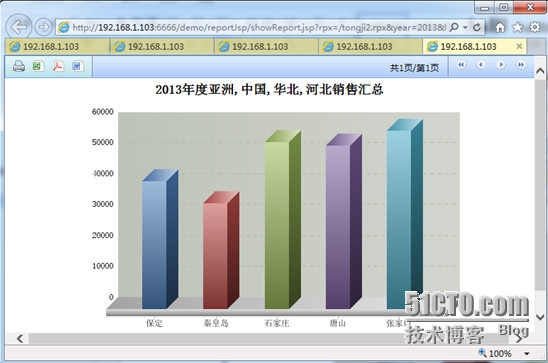The image size is (548, 363).
Task: Open the browser Home page icon
Action: click(x=500, y=27)
